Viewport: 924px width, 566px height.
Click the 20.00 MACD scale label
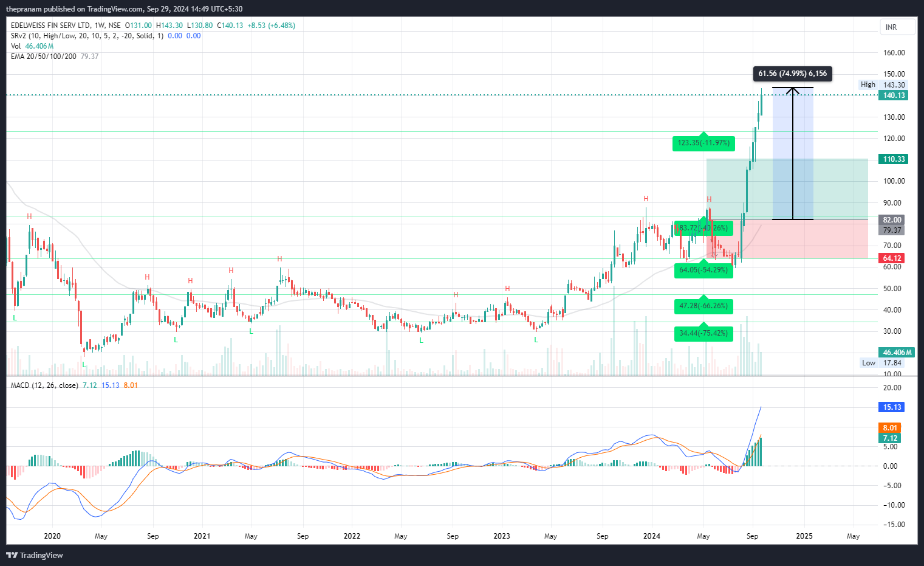click(892, 388)
